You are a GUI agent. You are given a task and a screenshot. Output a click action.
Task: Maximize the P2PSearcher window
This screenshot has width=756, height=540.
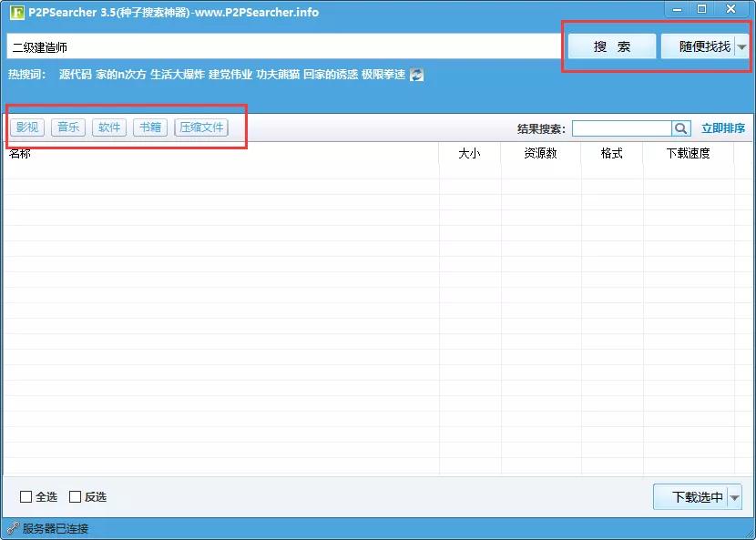[x=702, y=9]
